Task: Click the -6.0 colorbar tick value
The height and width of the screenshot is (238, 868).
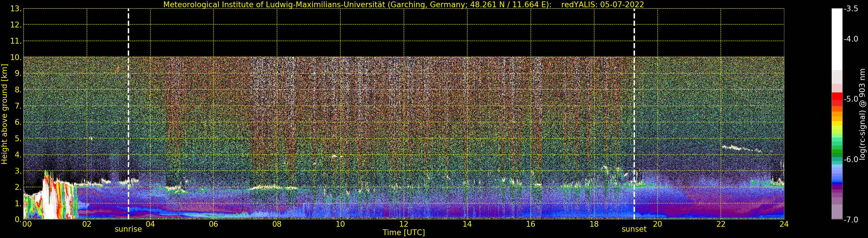Action: [851, 159]
